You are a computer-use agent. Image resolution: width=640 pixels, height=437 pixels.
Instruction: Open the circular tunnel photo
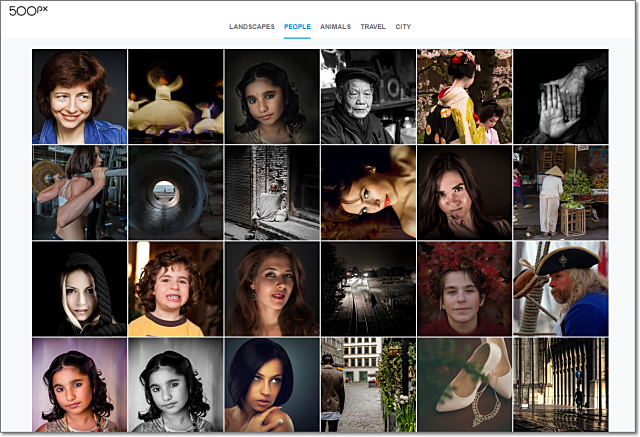[175, 192]
